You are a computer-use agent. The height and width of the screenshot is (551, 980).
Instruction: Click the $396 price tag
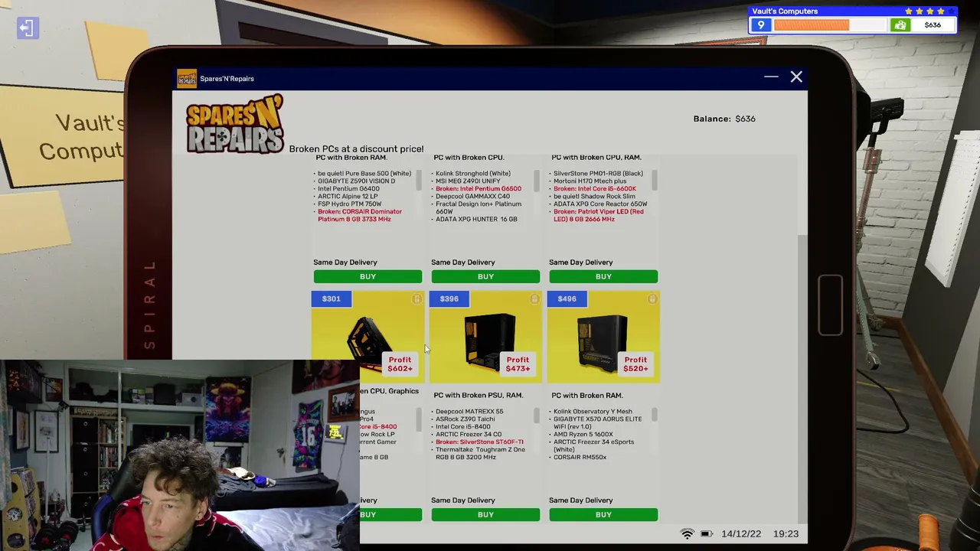[449, 298]
